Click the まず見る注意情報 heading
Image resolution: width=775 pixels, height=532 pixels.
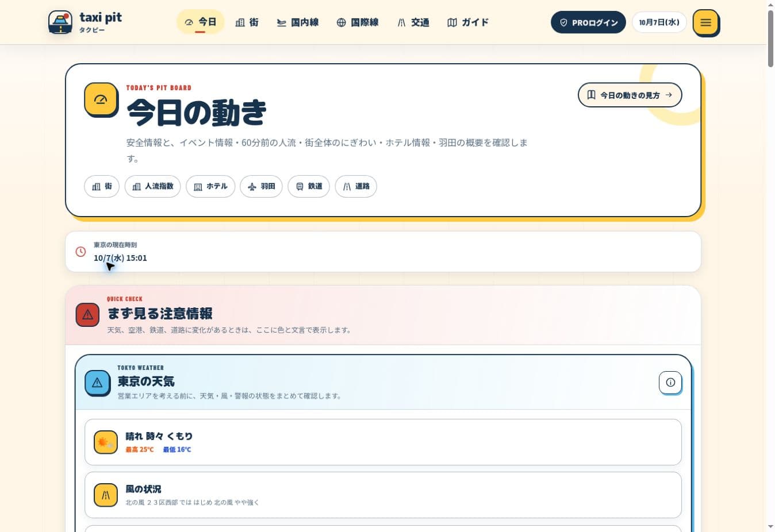point(160,314)
